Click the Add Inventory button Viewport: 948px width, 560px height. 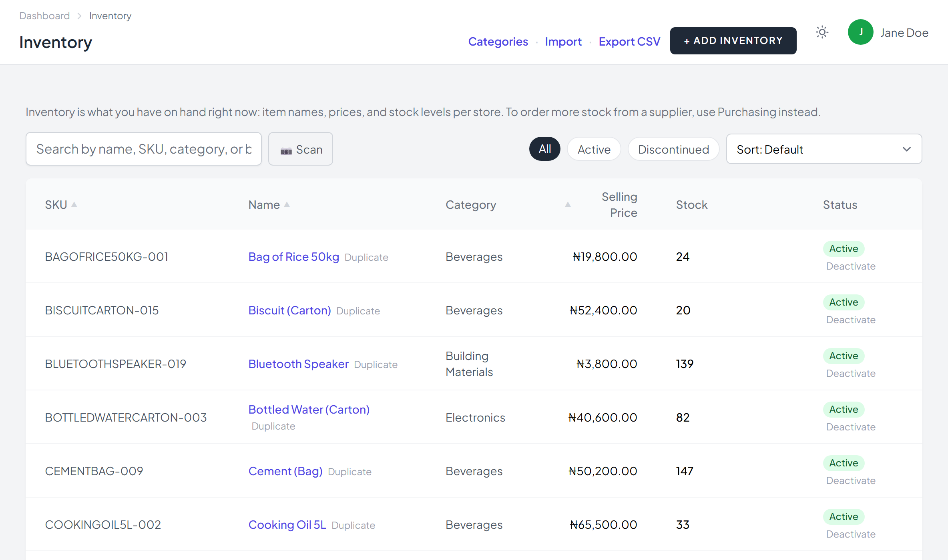click(x=733, y=41)
